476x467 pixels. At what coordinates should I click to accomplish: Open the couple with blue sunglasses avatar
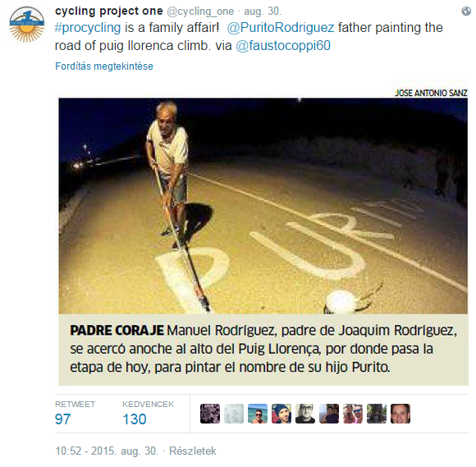[353, 414]
